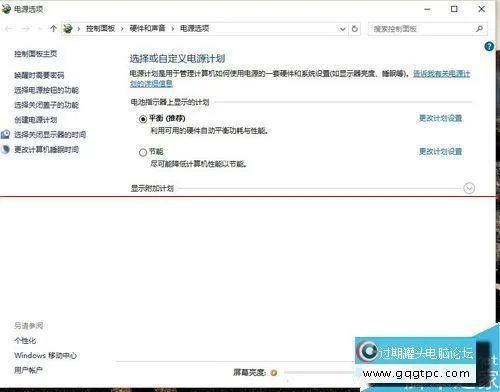500x392 pixels.
Task: Click the power options icon in address bar
Action: pyautogui.click(x=68, y=29)
